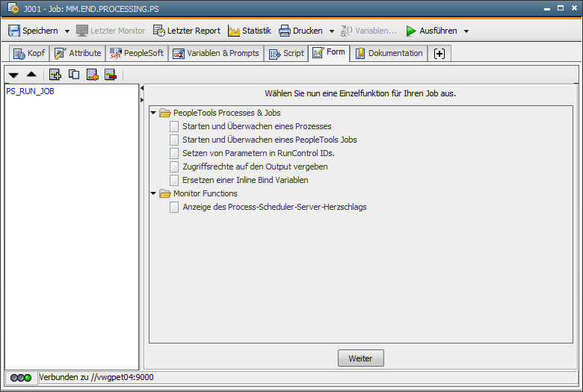Click the Verbunden zu //vwgpet04:9000 status text
This screenshot has height=392, width=583.
coord(96,377)
